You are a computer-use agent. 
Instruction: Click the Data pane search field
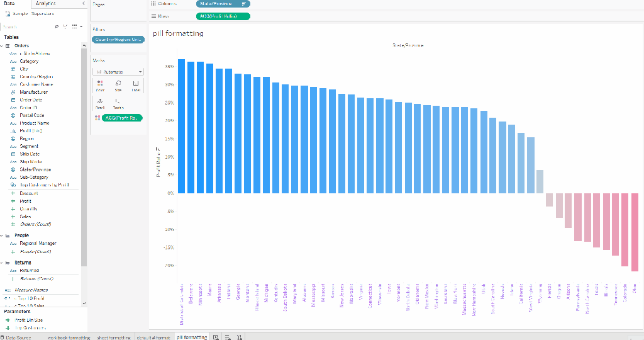26,26
